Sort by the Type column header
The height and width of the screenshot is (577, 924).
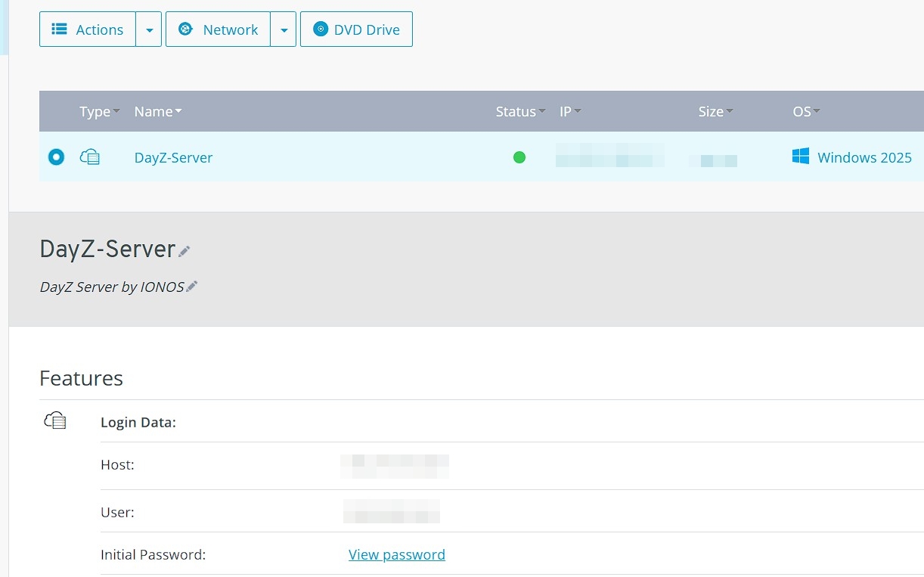100,111
